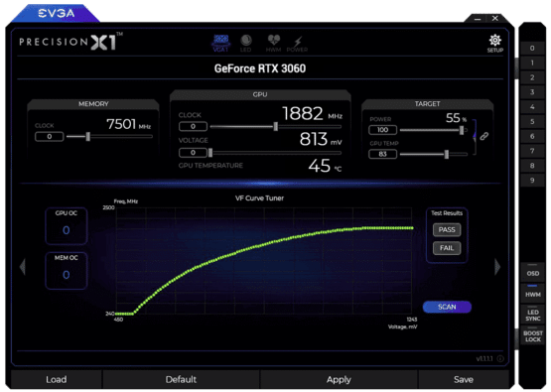This screenshot has width=551, height=392.
Task: Close the Precision X1 window
Action: click(x=495, y=18)
